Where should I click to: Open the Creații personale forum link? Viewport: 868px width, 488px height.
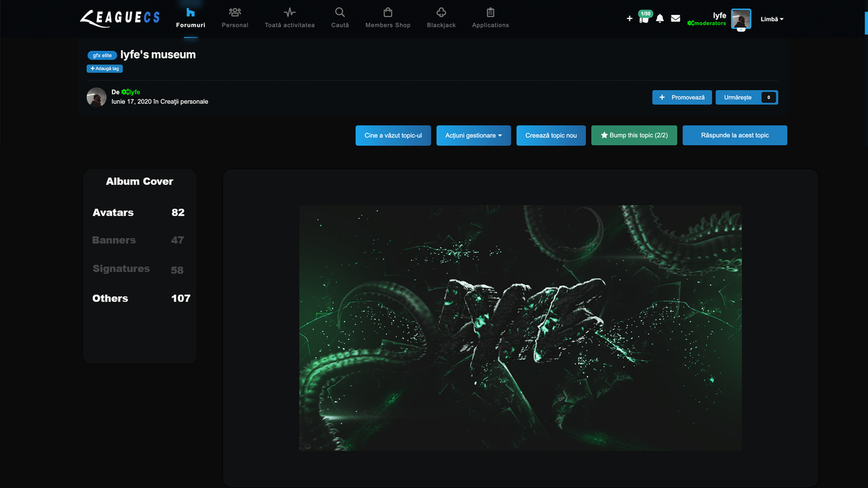tap(184, 102)
